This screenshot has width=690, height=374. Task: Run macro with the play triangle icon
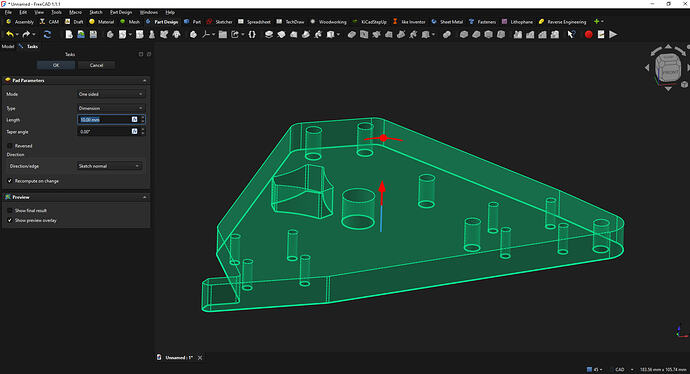tap(613, 34)
